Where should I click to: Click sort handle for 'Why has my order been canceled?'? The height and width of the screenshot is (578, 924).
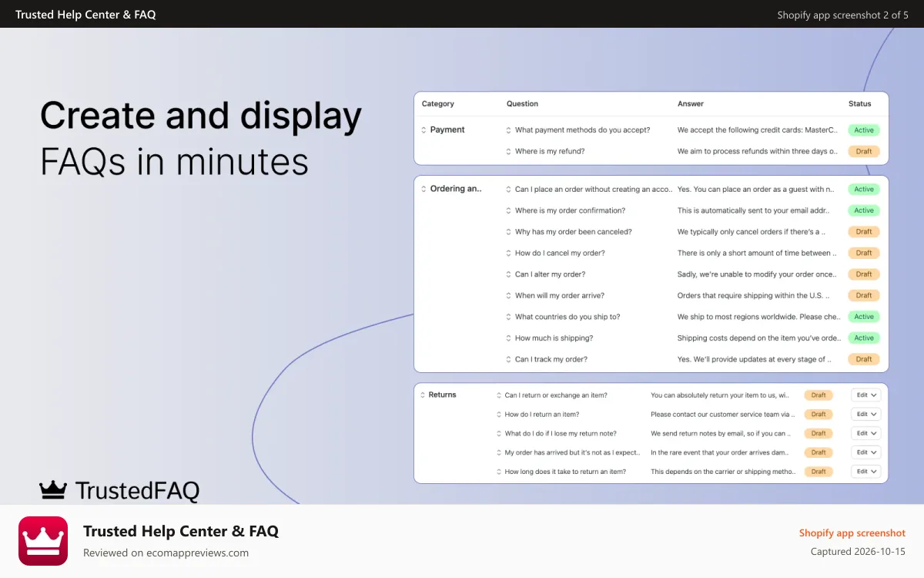[508, 232]
